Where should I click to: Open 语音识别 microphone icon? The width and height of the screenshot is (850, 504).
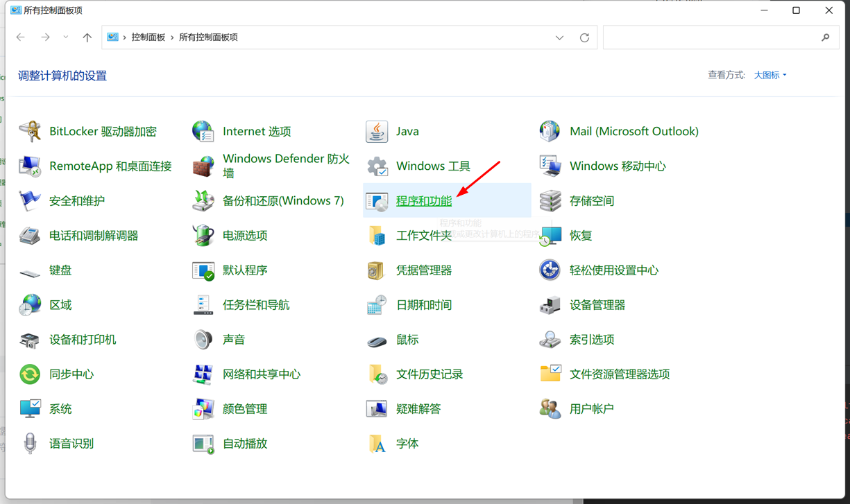(30, 444)
